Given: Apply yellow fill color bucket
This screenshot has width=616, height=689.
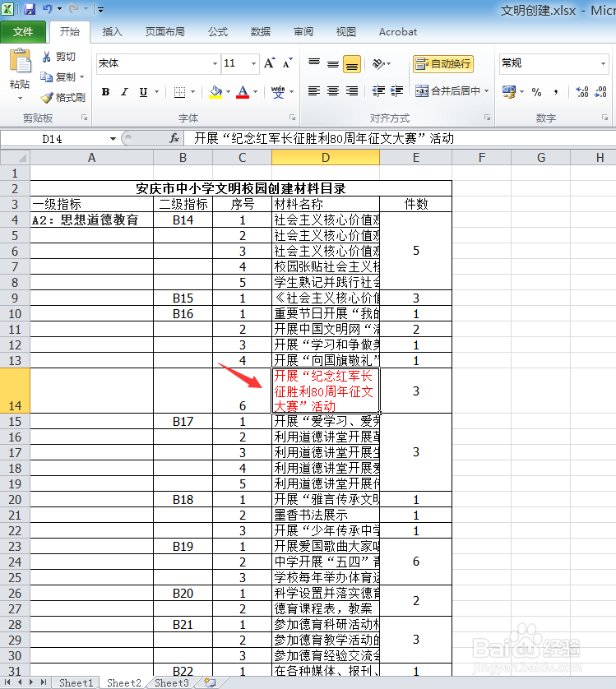Looking at the screenshot, I should 215,92.
